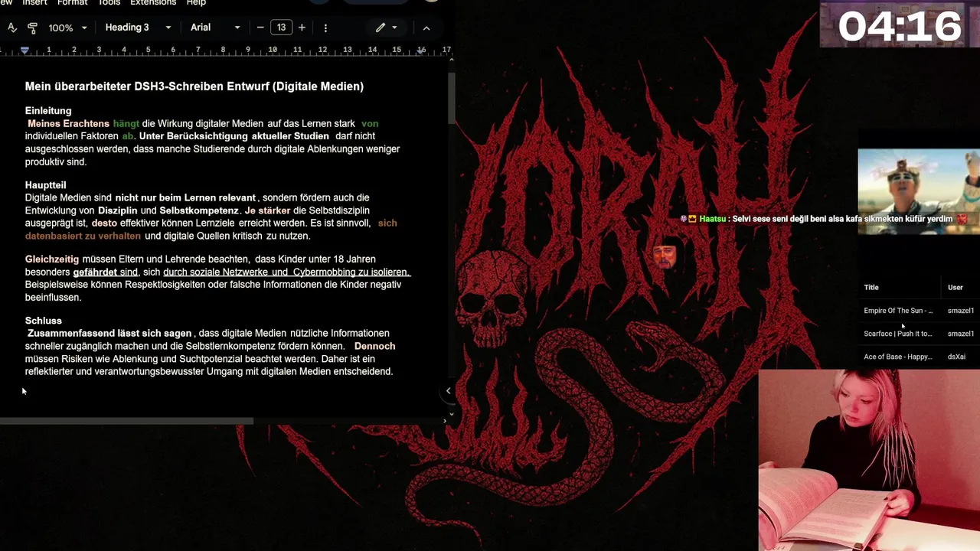
Task: Click the 'User' column header in song list
Action: click(x=955, y=288)
